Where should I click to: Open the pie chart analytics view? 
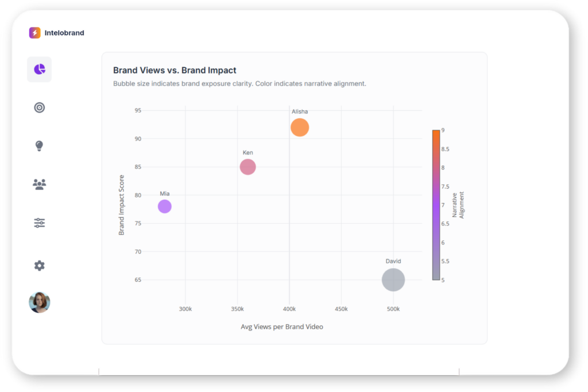click(39, 69)
